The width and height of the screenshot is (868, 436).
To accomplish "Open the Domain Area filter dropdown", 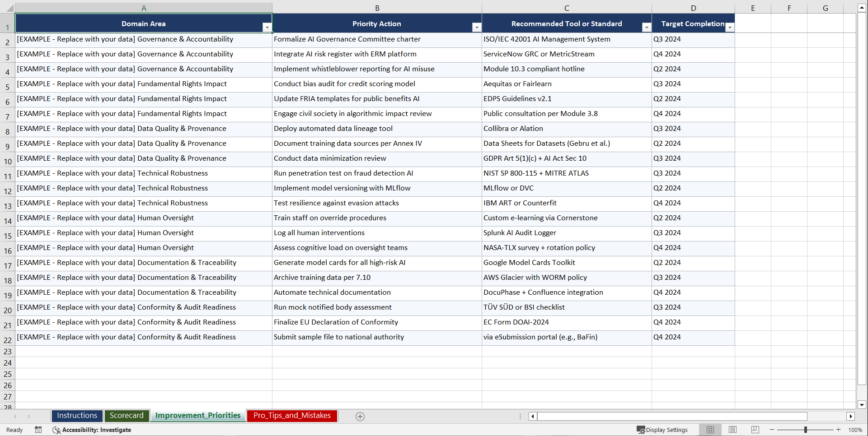I will tap(267, 27).
